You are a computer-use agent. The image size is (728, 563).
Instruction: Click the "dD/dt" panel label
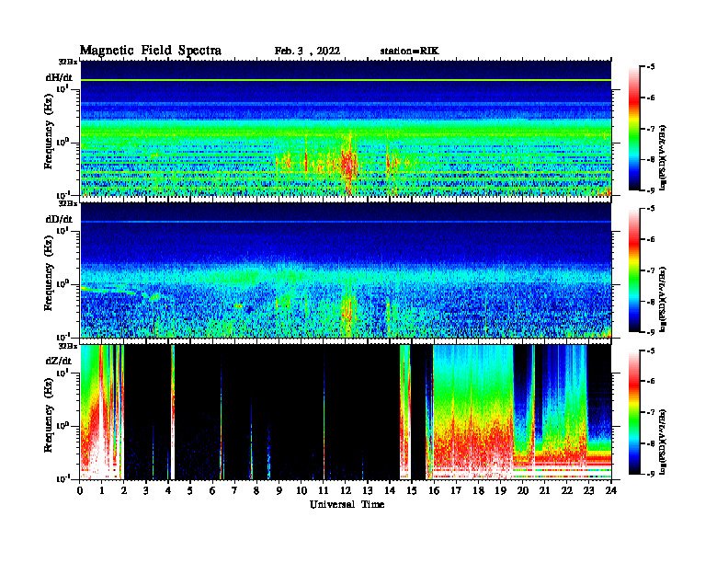click(59, 219)
